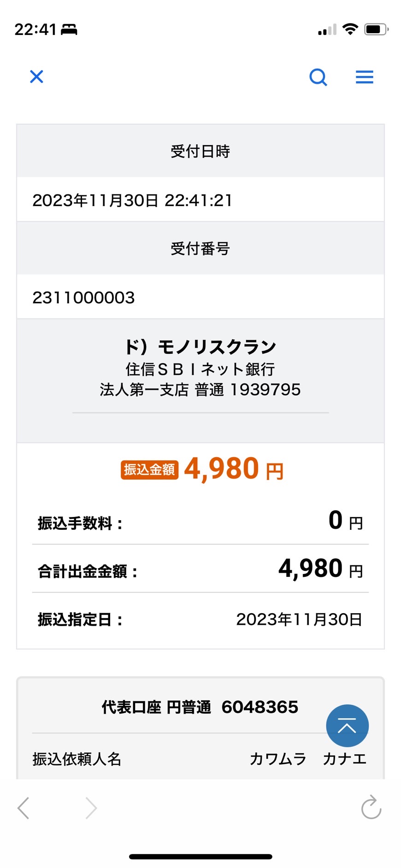Tap the recipient name ド）モノリスクラン

click(x=200, y=346)
